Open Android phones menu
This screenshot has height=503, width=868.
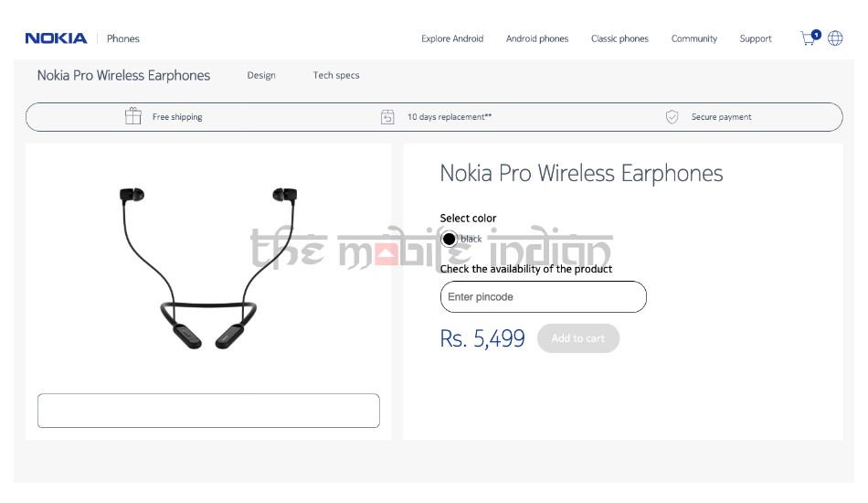(537, 38)
